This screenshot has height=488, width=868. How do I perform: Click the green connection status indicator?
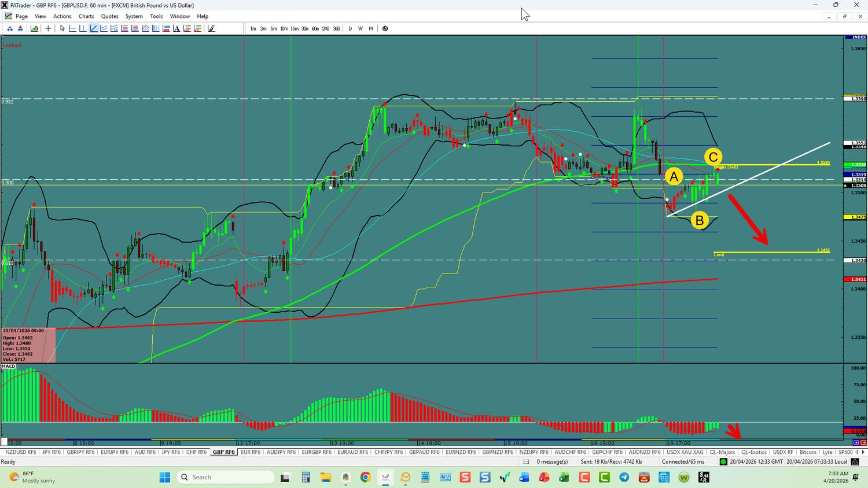click(723, 461)
